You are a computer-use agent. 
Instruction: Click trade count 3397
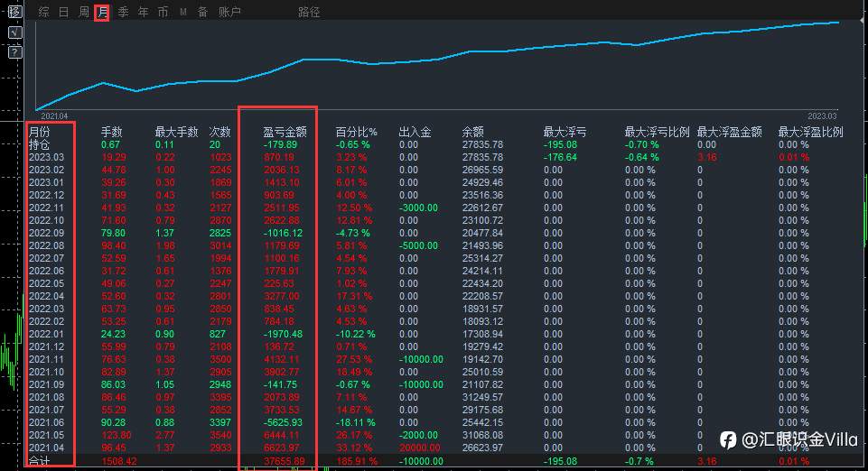coord(220,423)
